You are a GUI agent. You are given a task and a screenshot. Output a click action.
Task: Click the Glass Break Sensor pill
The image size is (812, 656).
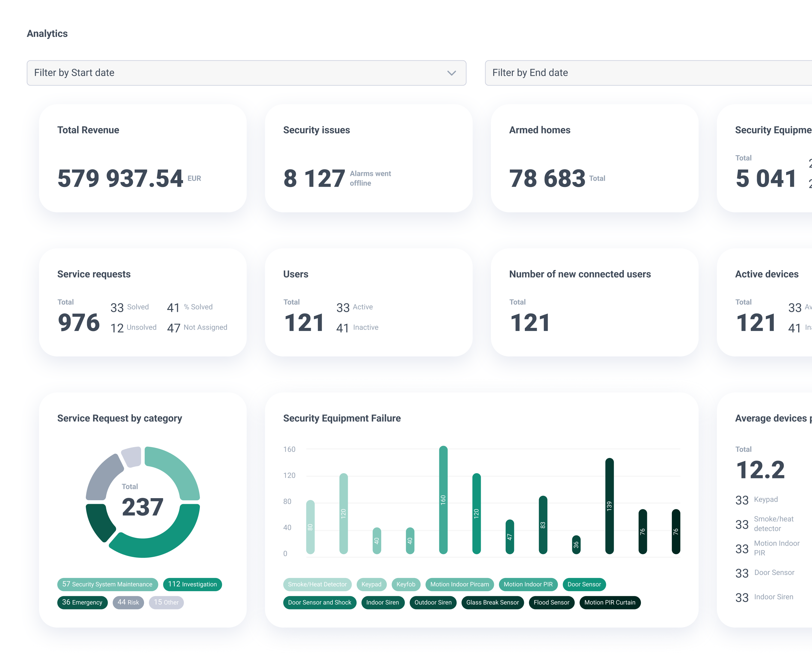492,602
